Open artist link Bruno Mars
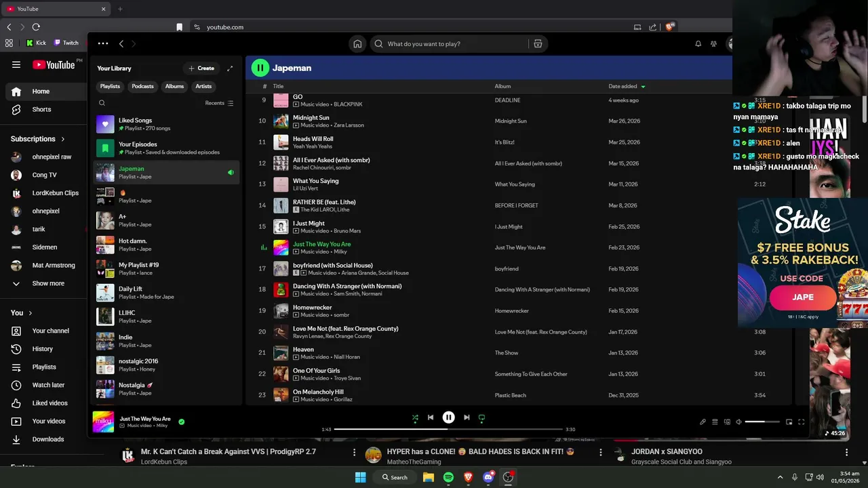Image resolution: width=868 pixels, height=488 pixels. (x=347, y=231)
